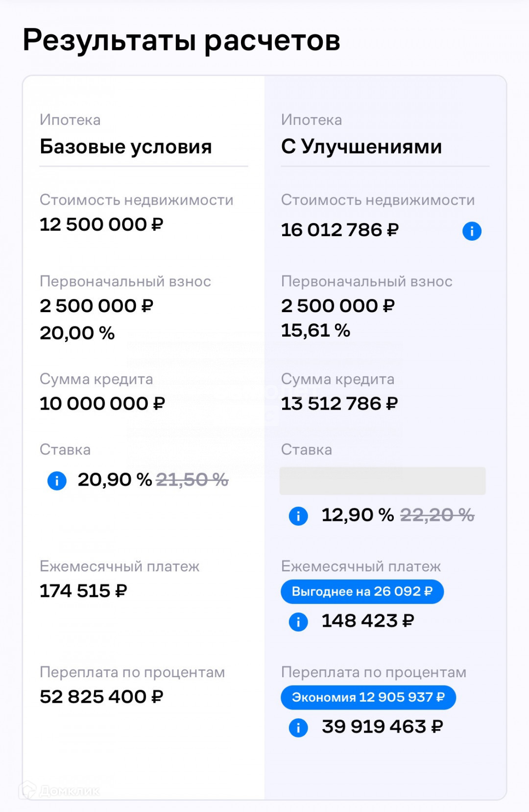The image size is (529, 812).
Task: Select the "С Улучшениями" column heading
Action: 361,147
